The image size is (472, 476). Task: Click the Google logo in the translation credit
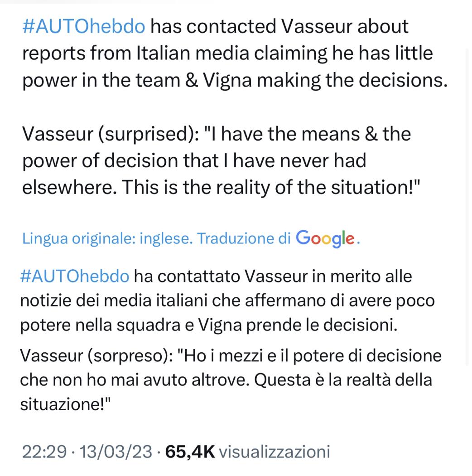[325, 239]
